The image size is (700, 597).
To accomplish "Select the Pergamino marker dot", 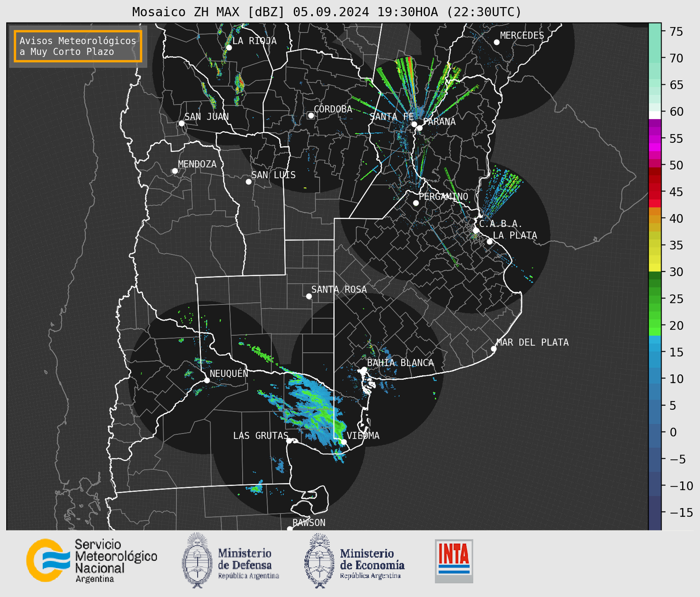I will [416, 203].
